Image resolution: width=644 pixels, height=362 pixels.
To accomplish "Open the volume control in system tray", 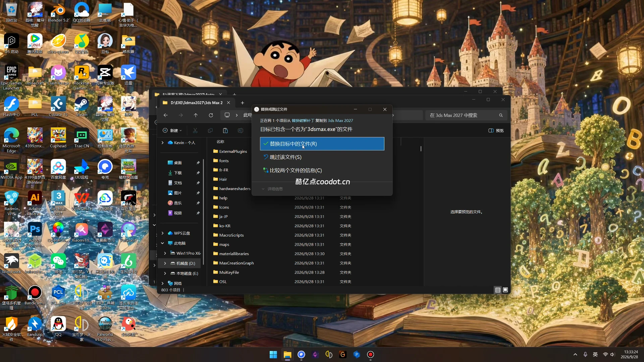I will (x=613, y=355).
